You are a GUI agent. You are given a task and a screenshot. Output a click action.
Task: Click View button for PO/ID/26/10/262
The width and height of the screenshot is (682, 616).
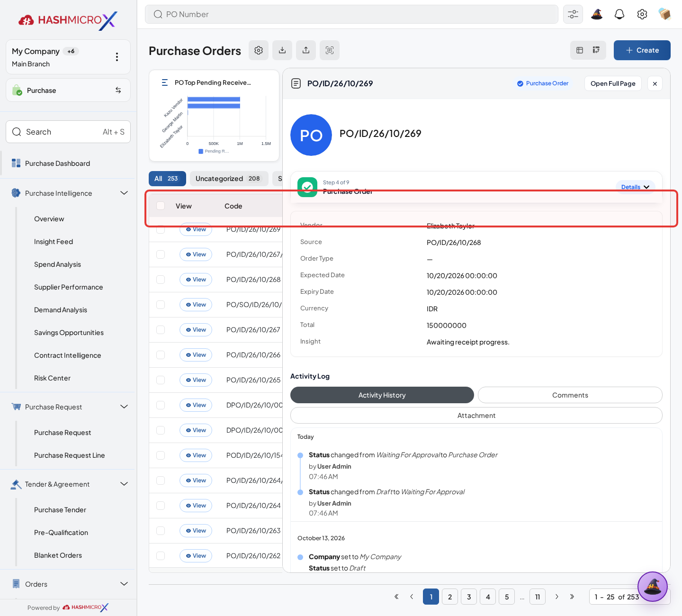point(196,556)
